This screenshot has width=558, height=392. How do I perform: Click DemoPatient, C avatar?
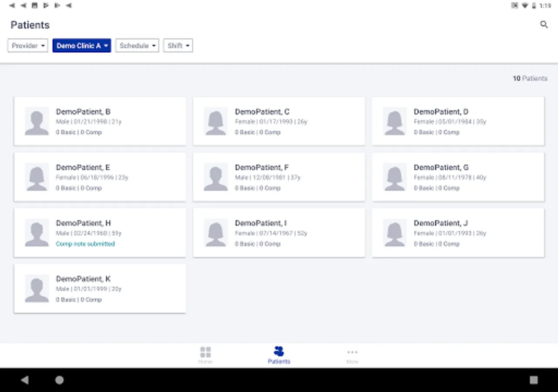pos(216,122)
